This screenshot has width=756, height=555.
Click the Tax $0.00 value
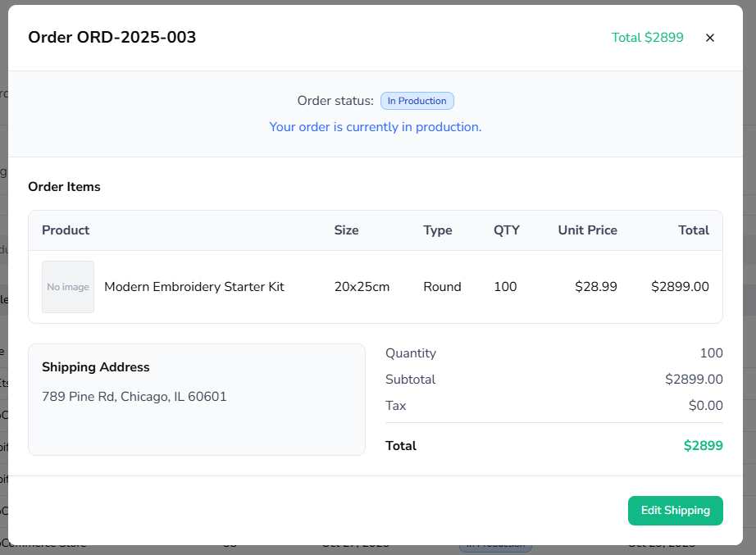point(705,406)
